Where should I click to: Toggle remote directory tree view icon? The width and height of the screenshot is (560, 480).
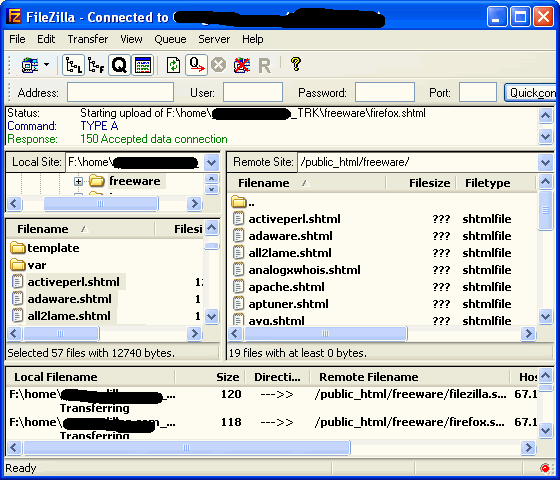(x=96, y=65)
